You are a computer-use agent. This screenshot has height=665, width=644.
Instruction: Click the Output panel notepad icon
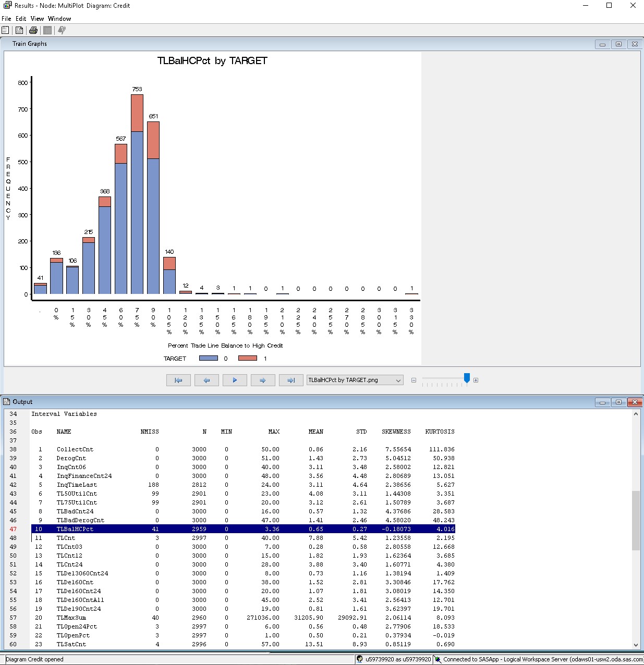coord(7,402)
